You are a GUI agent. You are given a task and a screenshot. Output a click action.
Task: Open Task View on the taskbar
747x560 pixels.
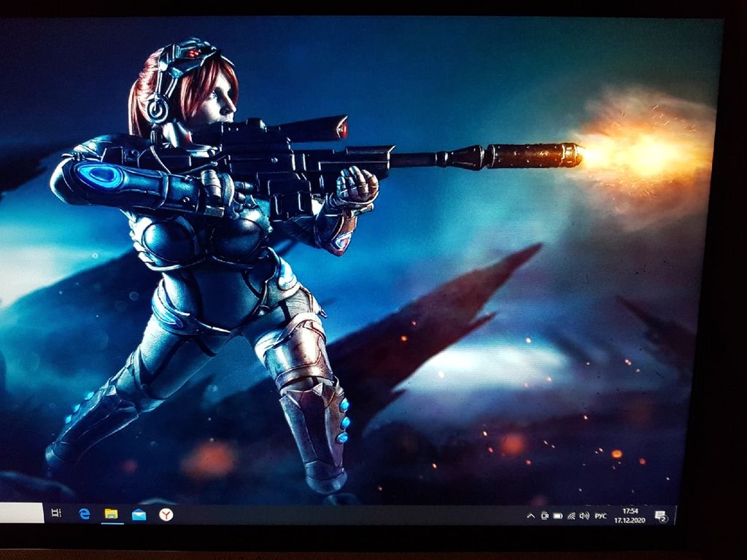tap(56, 513)
